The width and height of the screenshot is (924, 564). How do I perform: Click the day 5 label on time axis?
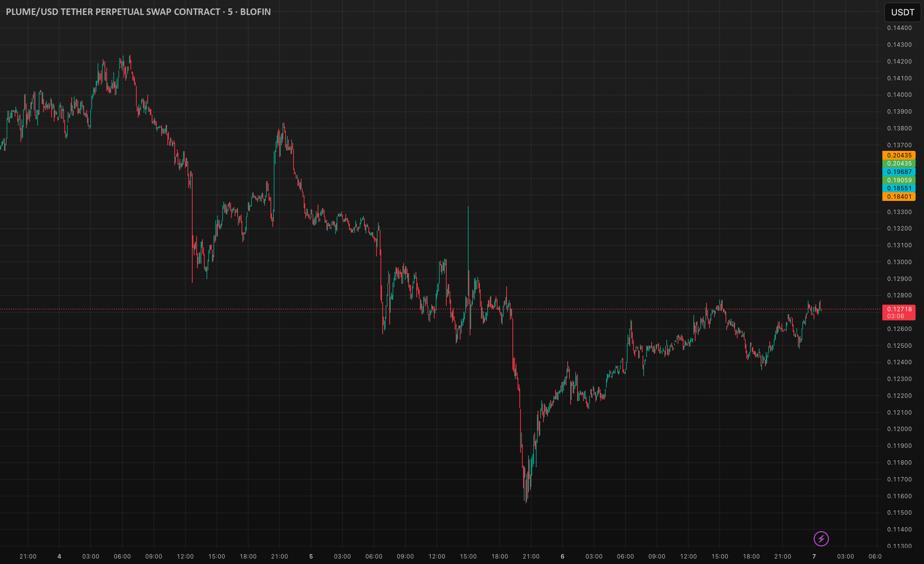311,556
